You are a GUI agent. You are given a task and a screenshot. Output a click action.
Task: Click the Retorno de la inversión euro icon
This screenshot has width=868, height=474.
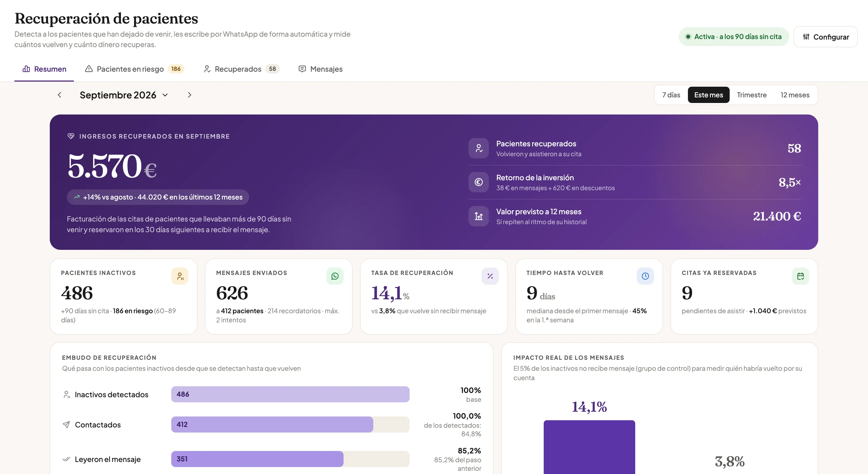[x=478, y=182]
